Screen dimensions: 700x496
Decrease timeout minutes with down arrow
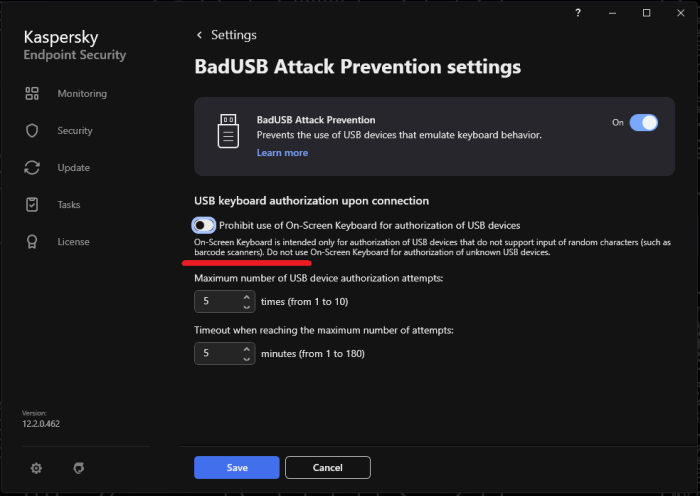coord(246,359)
